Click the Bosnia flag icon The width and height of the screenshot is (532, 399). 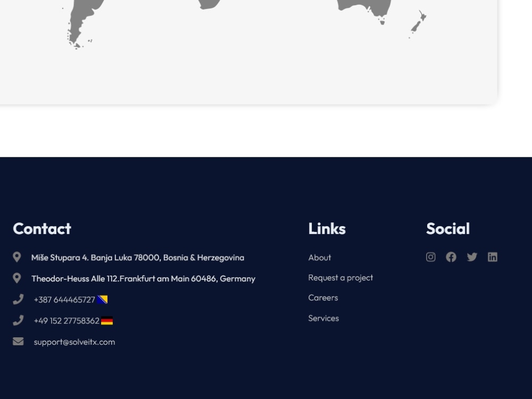coord(102,300)
